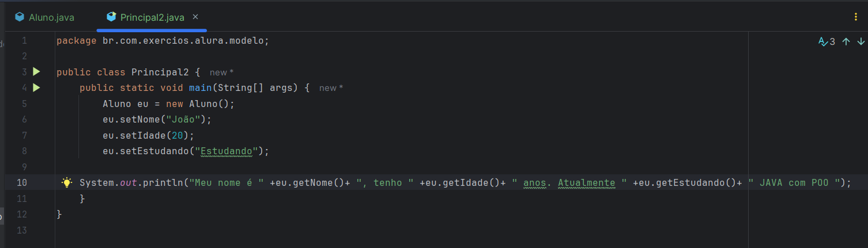Open the yellow lightbulb quick-fix suggestions

67,182
